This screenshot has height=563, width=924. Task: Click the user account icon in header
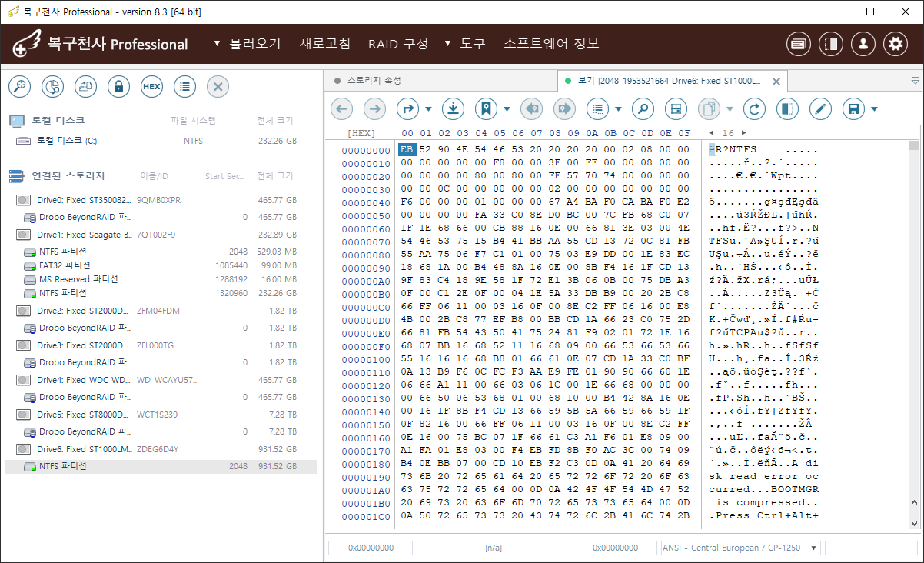[x=863, y=45]
